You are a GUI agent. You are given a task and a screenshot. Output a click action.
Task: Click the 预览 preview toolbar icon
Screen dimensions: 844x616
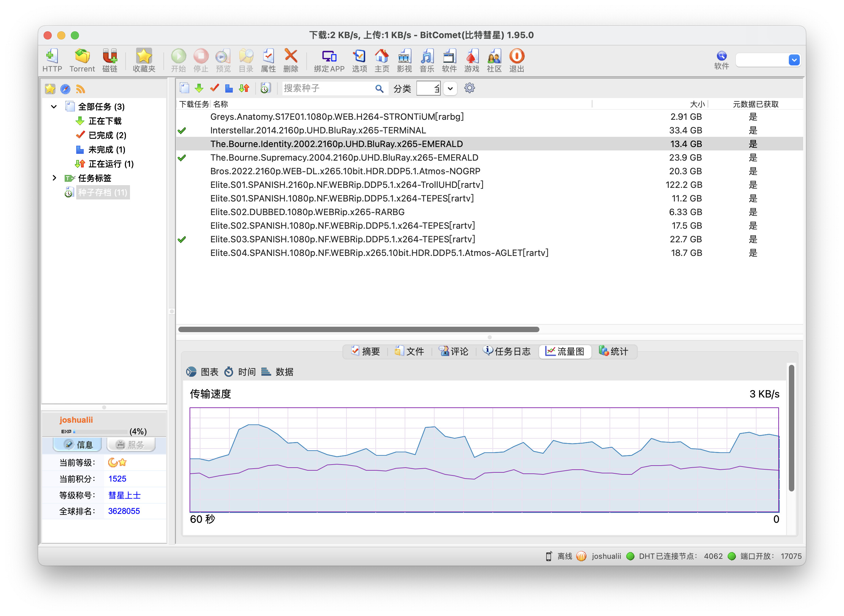(223, 60)
